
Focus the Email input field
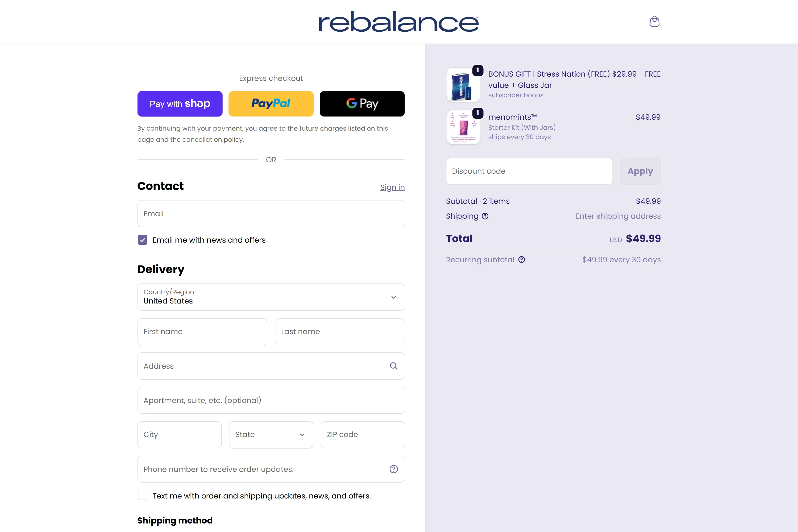coord(271,214)
